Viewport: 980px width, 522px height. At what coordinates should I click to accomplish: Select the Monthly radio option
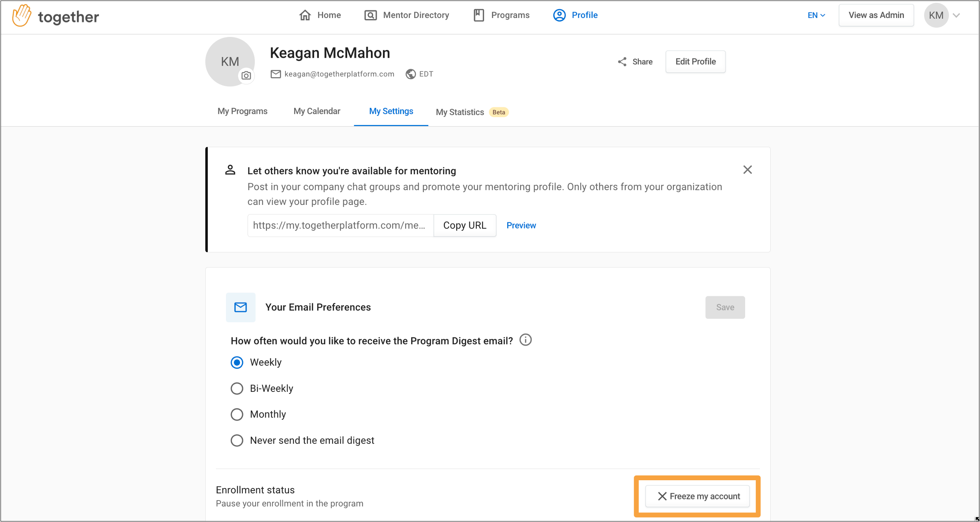tap(237, 415)
